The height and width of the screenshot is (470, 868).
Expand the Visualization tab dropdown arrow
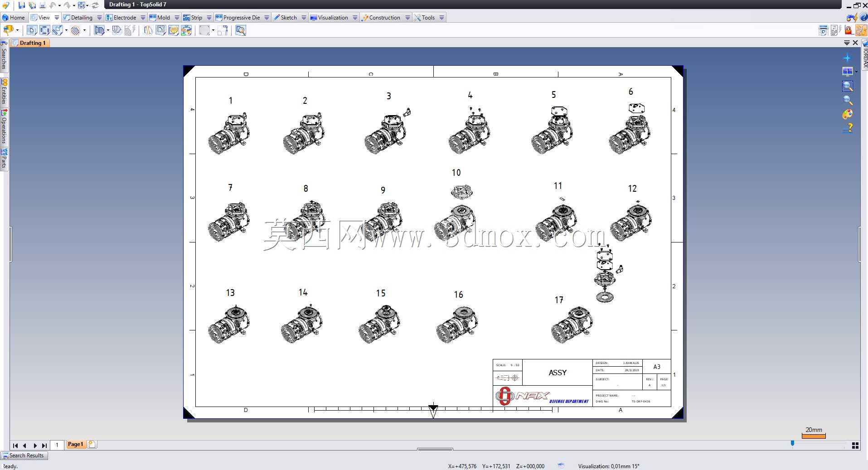tap(355, 18)
